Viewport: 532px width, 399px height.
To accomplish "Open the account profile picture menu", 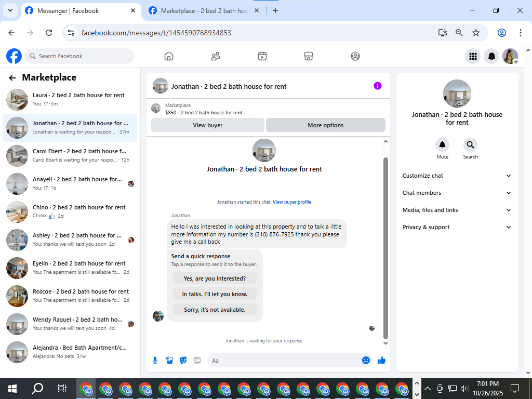I will click(x=510, y=56).
